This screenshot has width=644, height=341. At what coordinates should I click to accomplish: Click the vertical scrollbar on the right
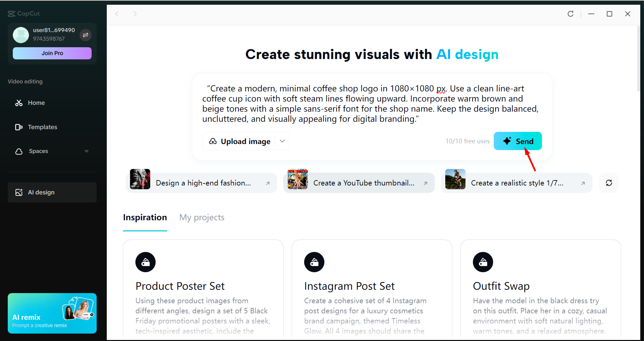(638, 58)
